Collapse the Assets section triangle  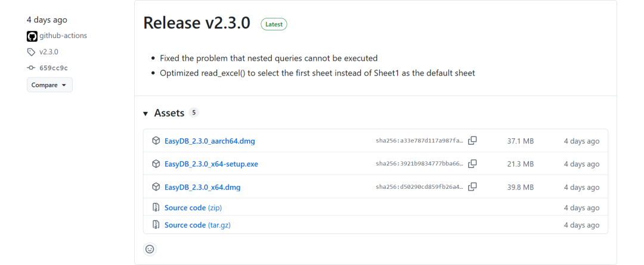pos(145,114)
